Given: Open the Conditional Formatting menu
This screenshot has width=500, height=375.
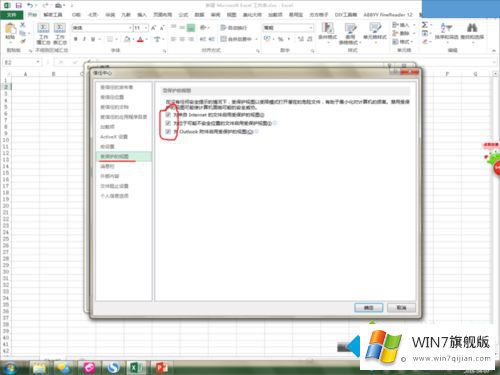Looking at the screenshot, I should click(x=327, y=33).
